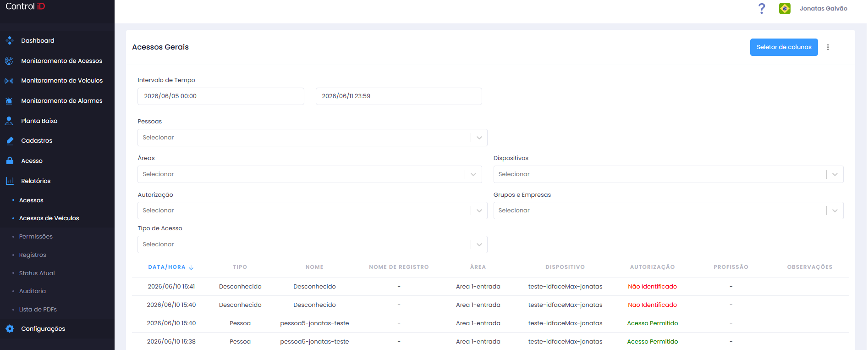Click the Configurações gear icon
Viewport: 868px width, 350px height.
pos(9,328)
